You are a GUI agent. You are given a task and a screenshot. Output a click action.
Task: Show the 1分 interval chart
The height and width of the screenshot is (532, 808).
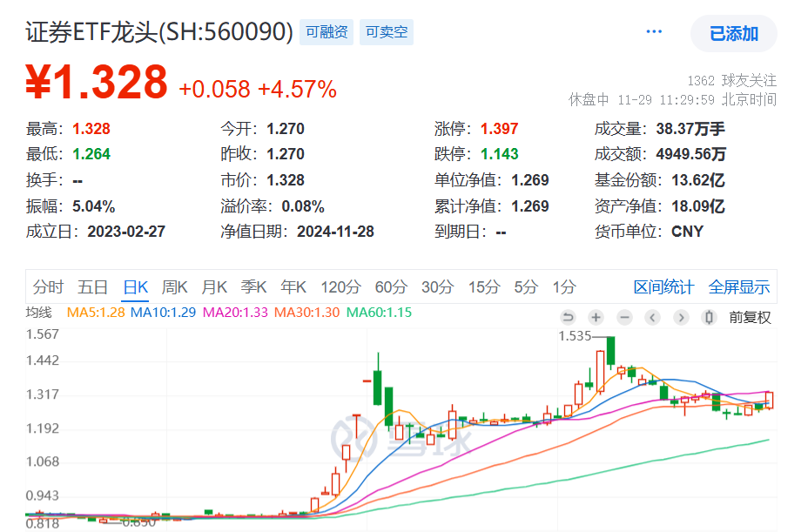pyautogui.click(x=564, y=286)
